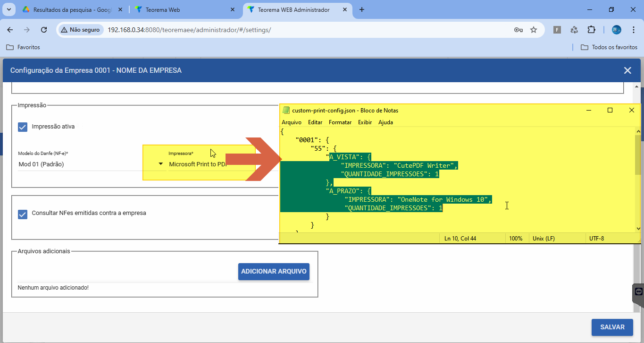Click the A_PRAZO key in Notepad
This screenshot has width=644, height=343.
coord(343,191)
